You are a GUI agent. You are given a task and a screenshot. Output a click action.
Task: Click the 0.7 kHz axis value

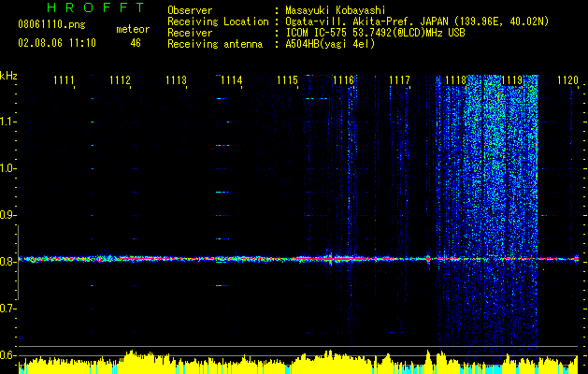click(x=7, y=309)
